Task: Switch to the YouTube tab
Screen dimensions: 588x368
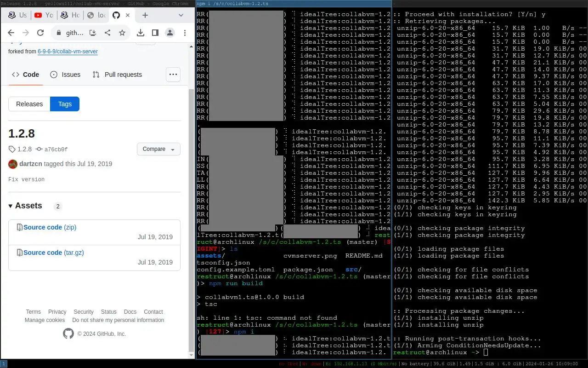Action: click(x=44, y=15)
